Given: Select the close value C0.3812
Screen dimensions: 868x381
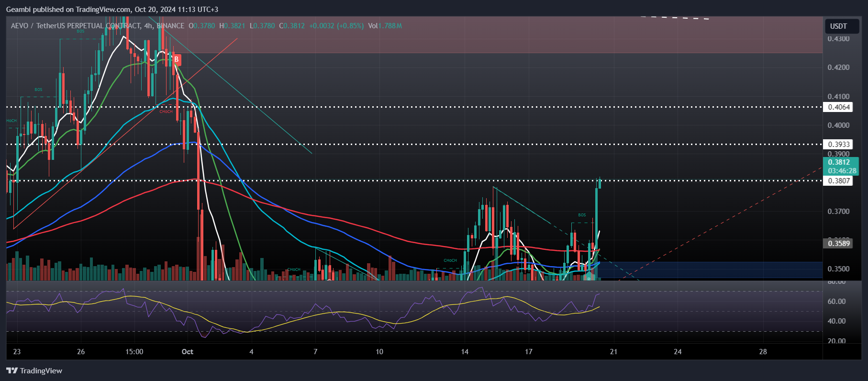Looking at the screenshot, I should click(292, 26).
